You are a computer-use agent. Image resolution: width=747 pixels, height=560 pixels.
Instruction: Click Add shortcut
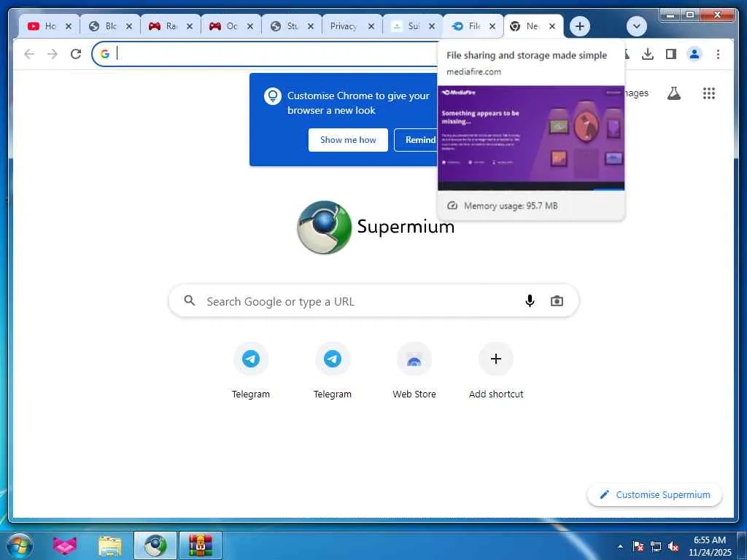click(496, 370)
